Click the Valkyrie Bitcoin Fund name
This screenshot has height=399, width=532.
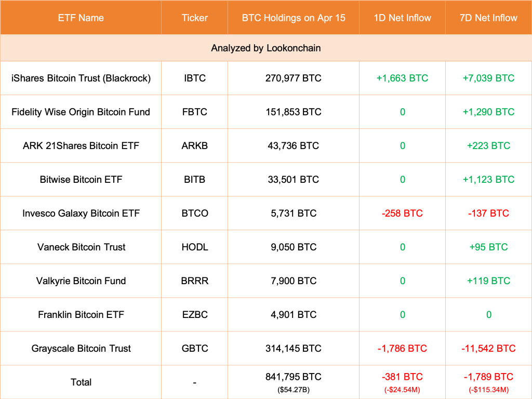81,281
